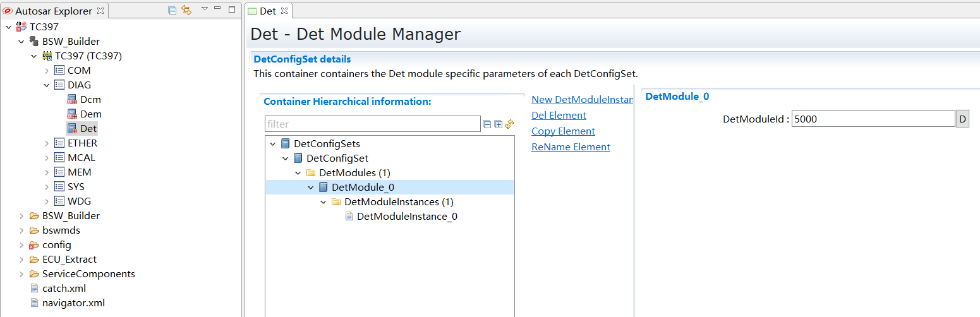Viewport: 980px width, 317px height.
Task: Click the Copy Element link
Action: coord(563,131)
